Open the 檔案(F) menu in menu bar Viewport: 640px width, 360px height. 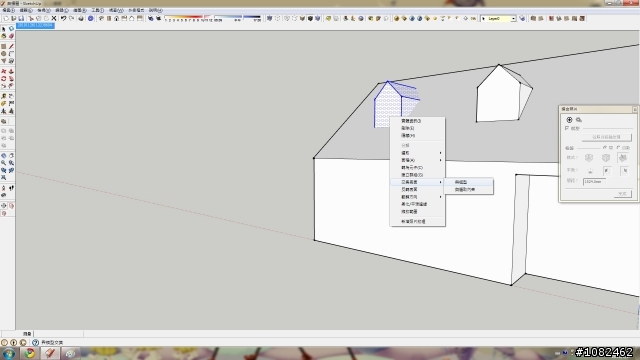pyautogui.click(x=9, y=10)
